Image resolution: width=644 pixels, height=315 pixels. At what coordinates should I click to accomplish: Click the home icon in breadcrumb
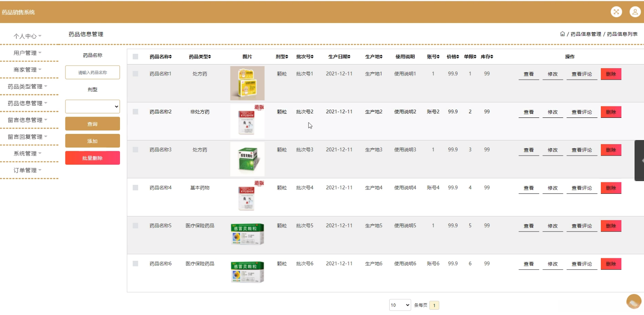[563, 34]
